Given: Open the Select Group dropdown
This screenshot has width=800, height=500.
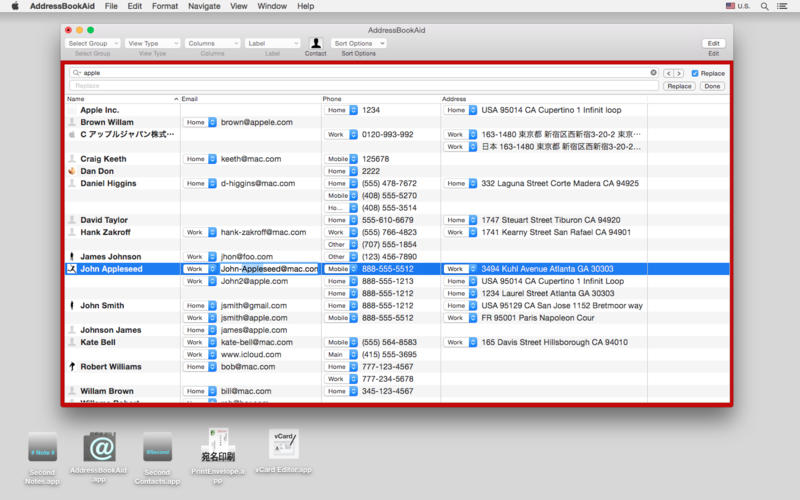Looking at the screenshot, I should click(x=92, y=43).
